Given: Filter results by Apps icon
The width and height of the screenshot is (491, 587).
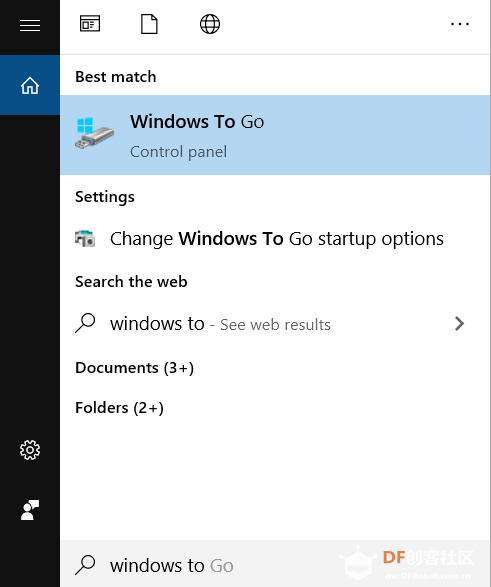Looking at the screenshot, I should tap(90, 24).
